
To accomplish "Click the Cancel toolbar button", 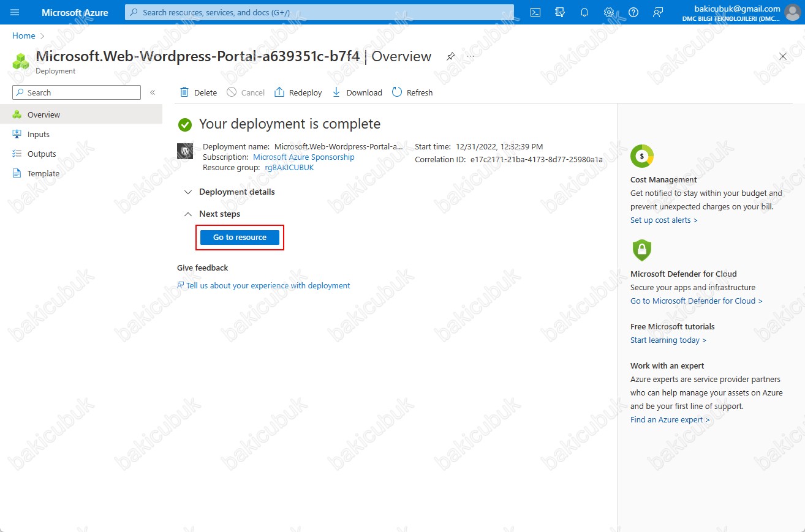I will pos(246,92).
